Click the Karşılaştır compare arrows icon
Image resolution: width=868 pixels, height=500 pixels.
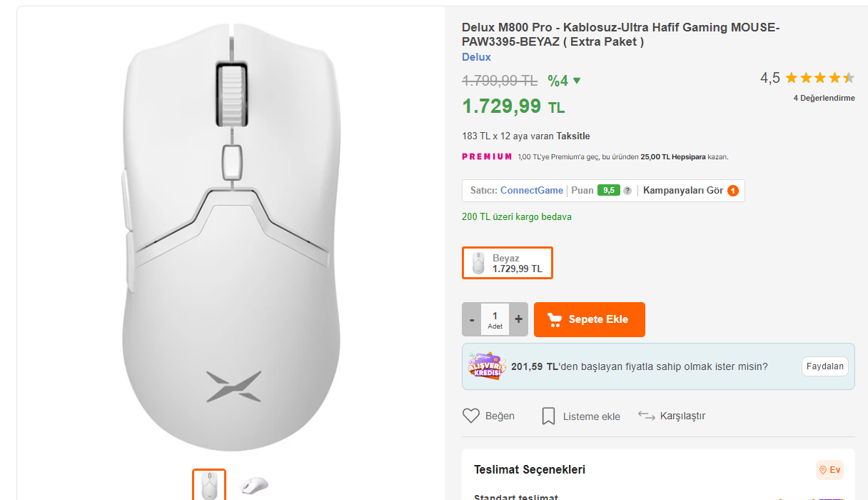click(x=646, y=416)
